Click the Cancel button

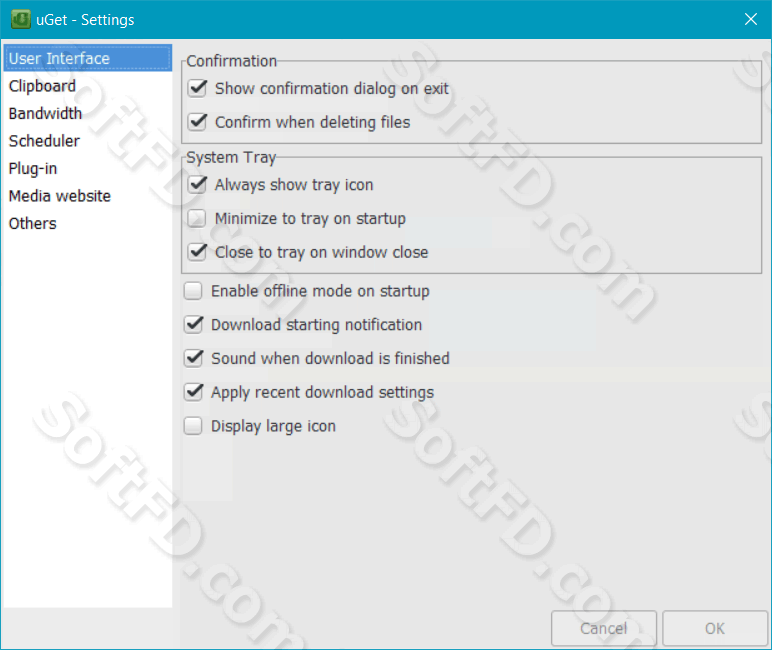(x=604, y=628)
